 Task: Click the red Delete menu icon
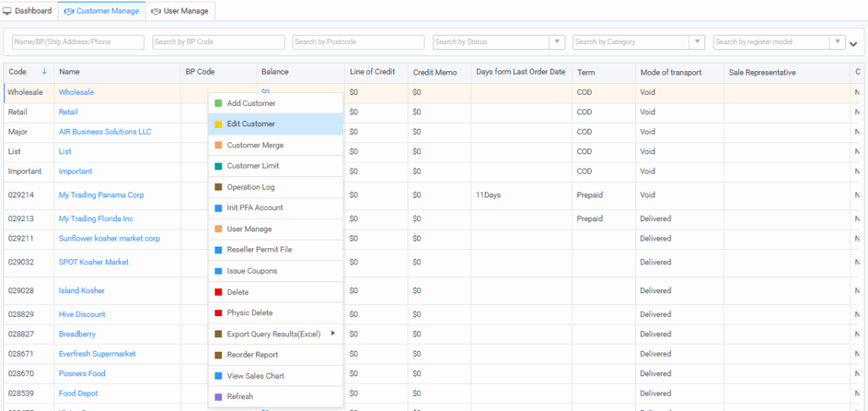(x=218, y=292)
